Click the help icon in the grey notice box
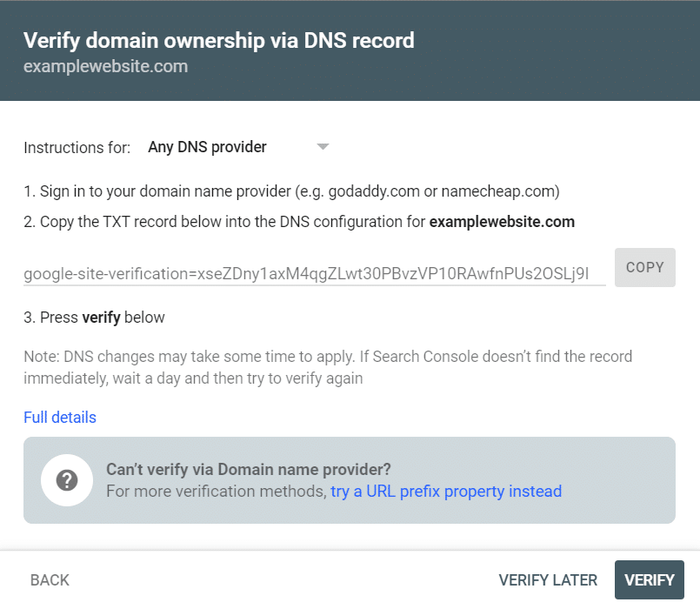 coord(67,480)
